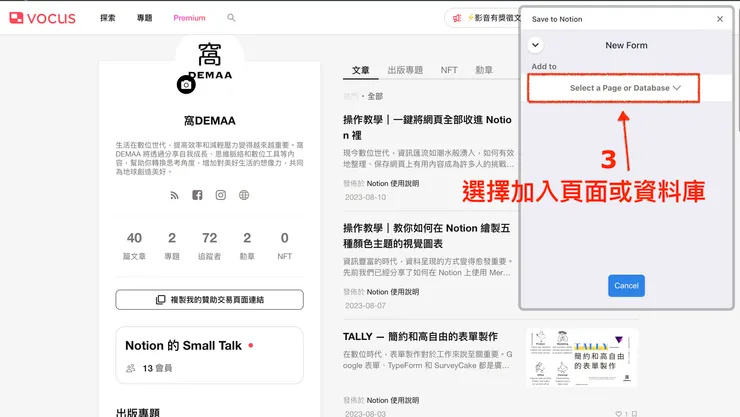Click the 2 專題 stat
The height and width of the screenshot is (417, 740).
172,245
